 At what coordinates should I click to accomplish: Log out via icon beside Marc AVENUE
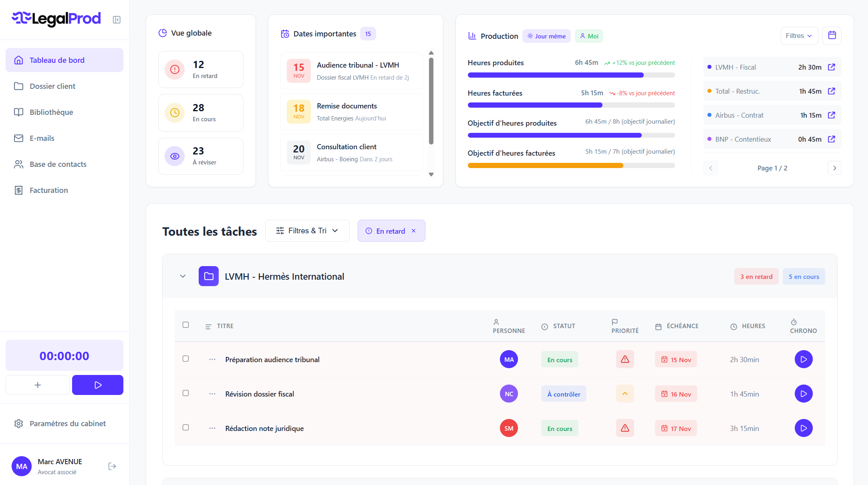point(112,466)
